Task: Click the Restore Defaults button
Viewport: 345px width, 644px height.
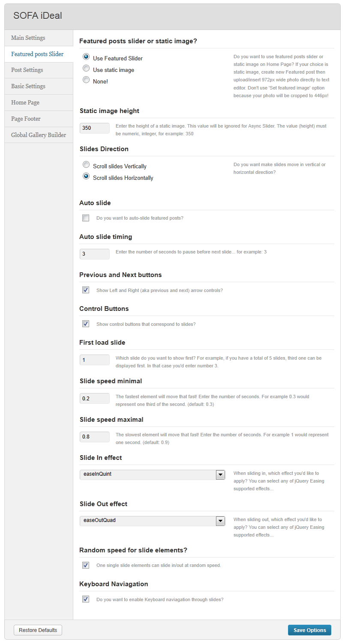Action: [x=38, y=630]
